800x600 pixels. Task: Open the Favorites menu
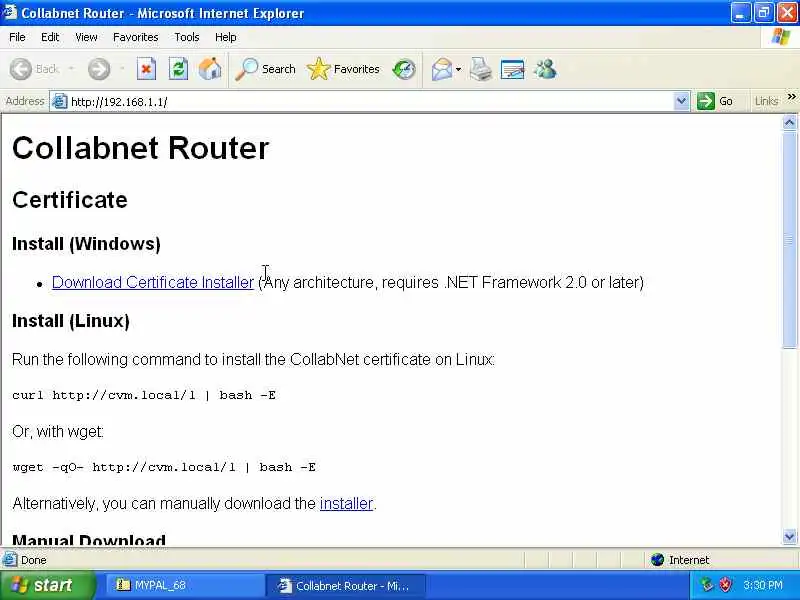[136, 37]
